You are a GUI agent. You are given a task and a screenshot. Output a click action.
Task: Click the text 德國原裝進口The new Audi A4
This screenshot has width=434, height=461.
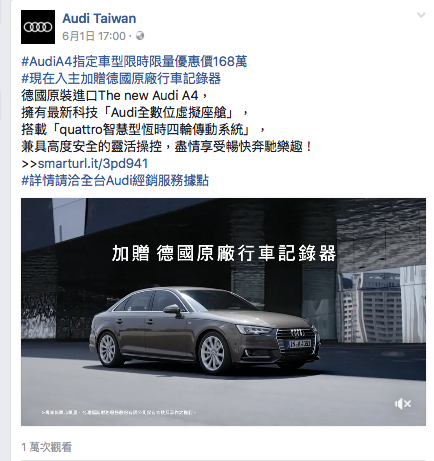(x=110, y=96)
